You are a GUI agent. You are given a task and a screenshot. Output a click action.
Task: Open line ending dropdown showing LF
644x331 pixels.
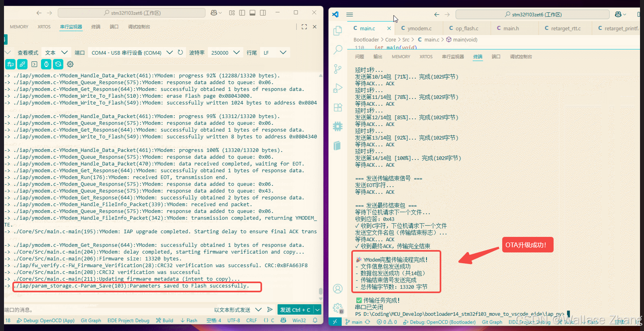point(275,52)
